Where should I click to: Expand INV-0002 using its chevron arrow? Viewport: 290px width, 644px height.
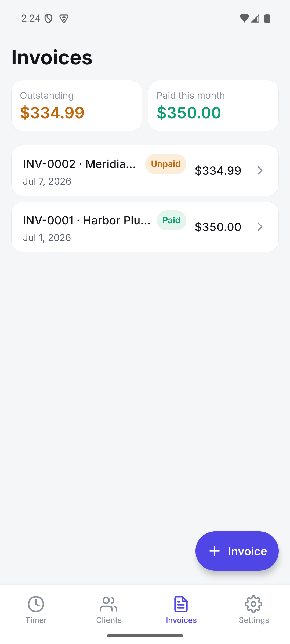pos(260,171)
